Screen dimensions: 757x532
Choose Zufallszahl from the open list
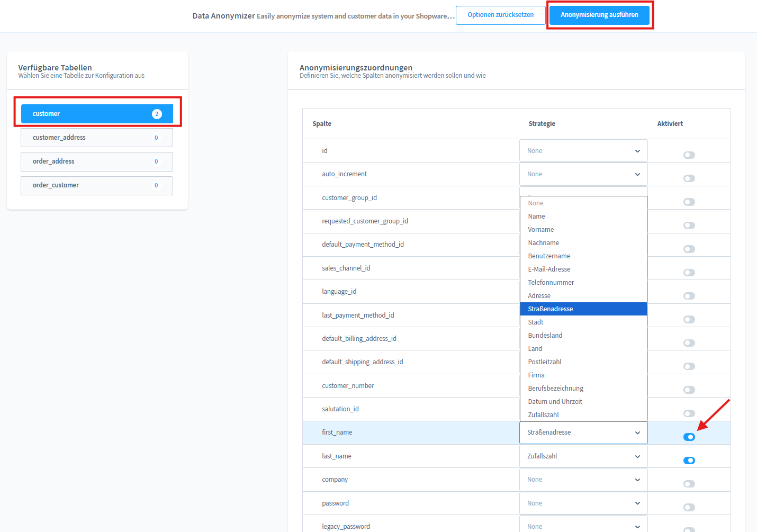pyautogui.click(x=543, y=415)
